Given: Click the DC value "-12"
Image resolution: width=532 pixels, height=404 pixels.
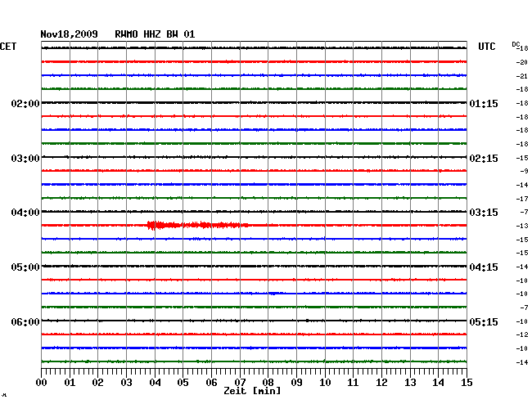Looking at the screenshot, I should (x=522, y=334).
